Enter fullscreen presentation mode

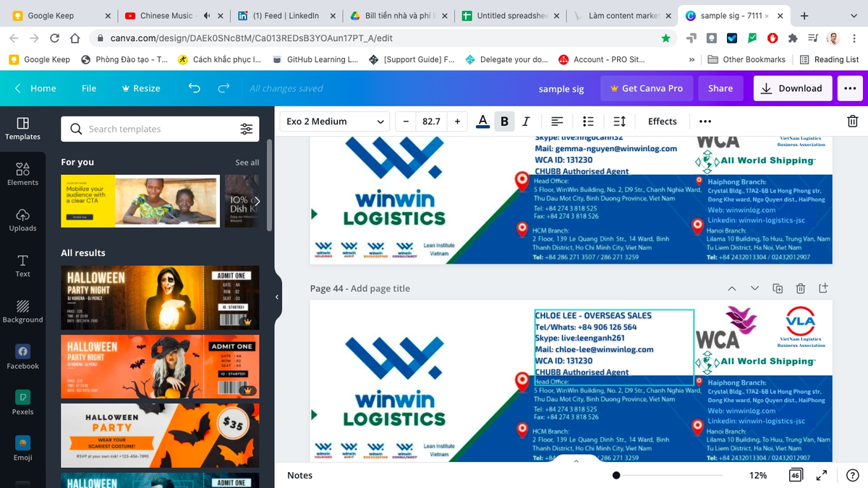[x=822, y=475]
